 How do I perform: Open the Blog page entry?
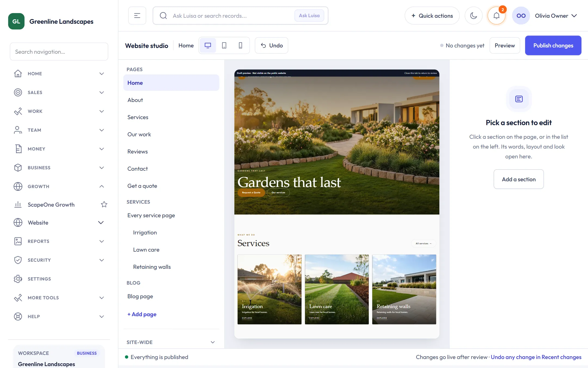point(171,296)
